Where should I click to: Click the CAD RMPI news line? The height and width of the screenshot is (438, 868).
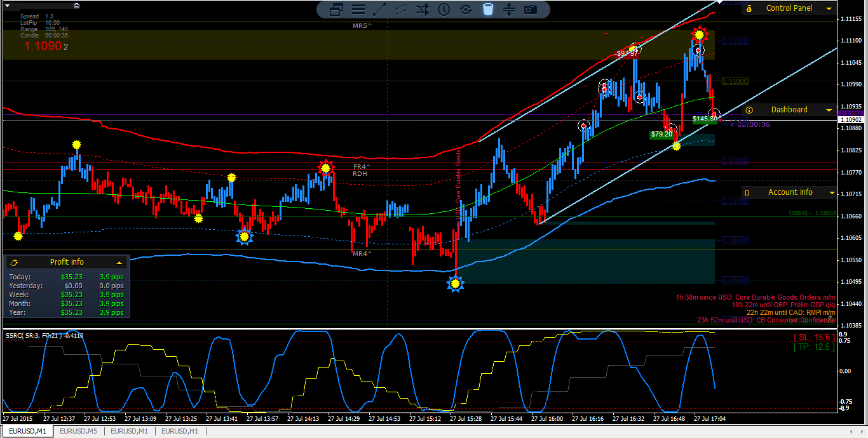790,312
